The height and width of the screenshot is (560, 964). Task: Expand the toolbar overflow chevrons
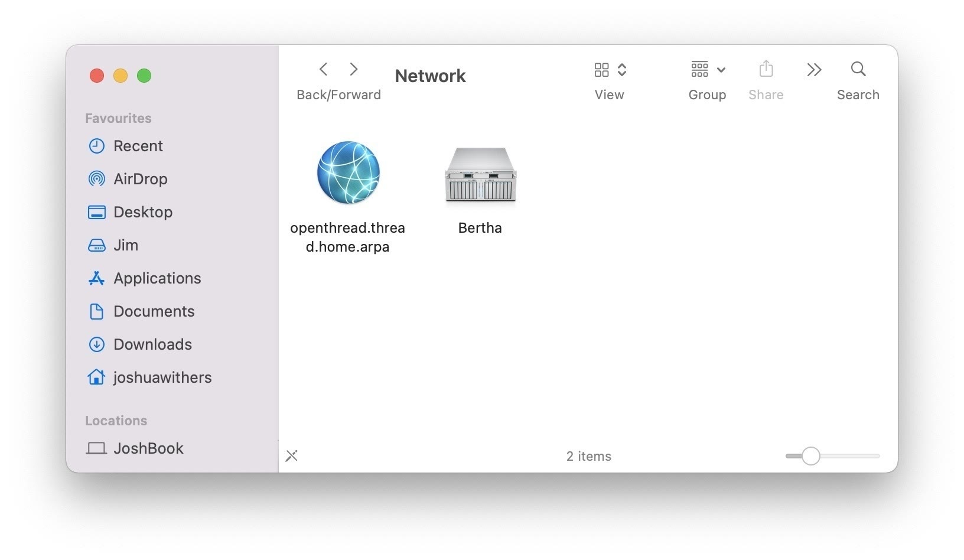point(814,70)
